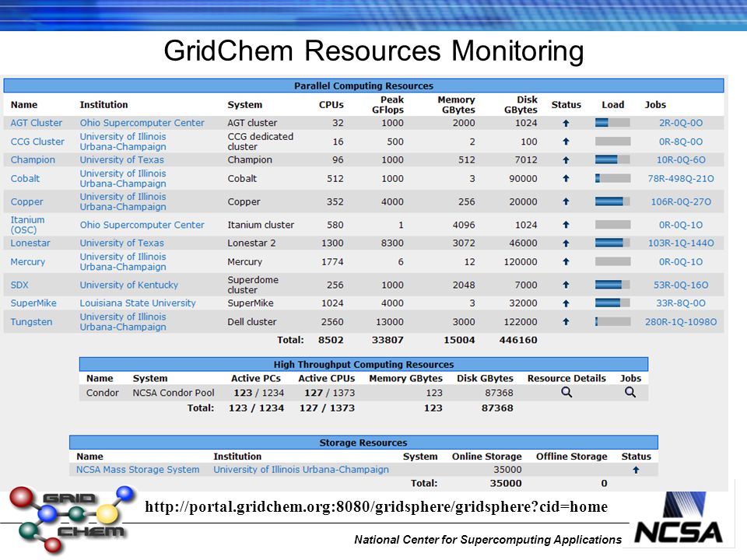Image resolution: width=747 pixels, height=560 pixels.
Task: Click the Champion load bar
Action: pos(612,159)
